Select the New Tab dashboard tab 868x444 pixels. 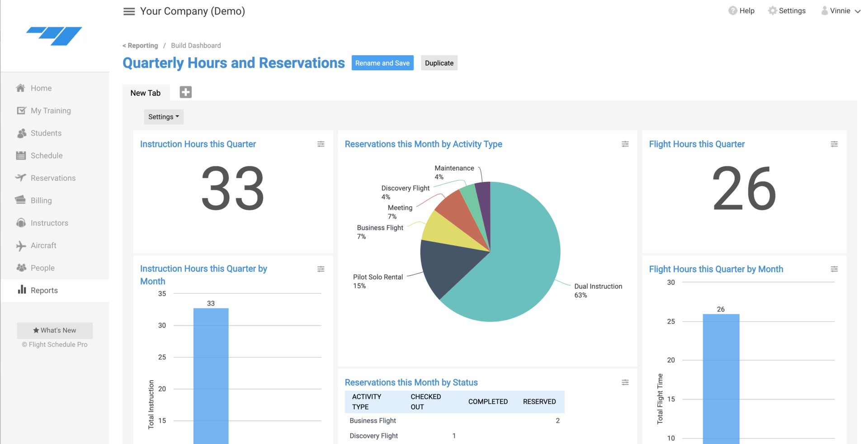(146, 93)
